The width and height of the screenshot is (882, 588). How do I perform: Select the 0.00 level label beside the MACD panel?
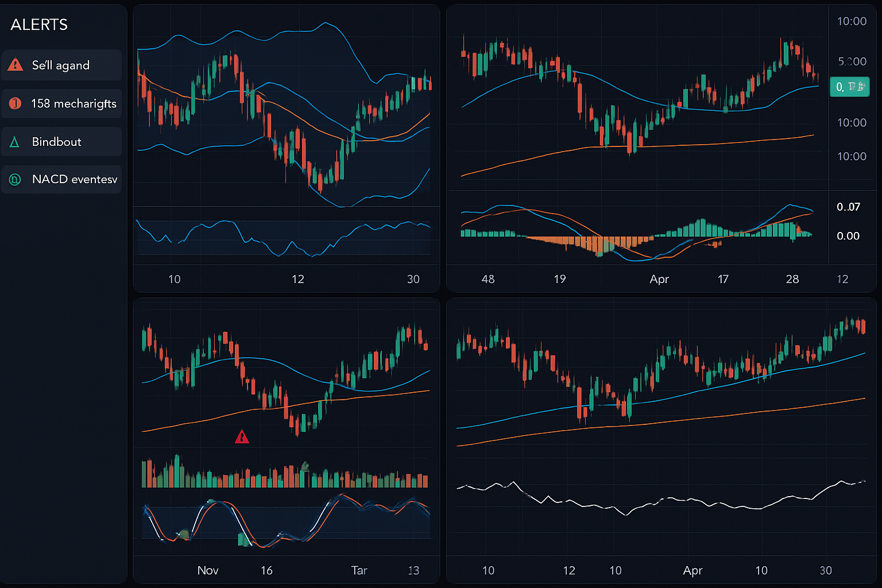848,235
